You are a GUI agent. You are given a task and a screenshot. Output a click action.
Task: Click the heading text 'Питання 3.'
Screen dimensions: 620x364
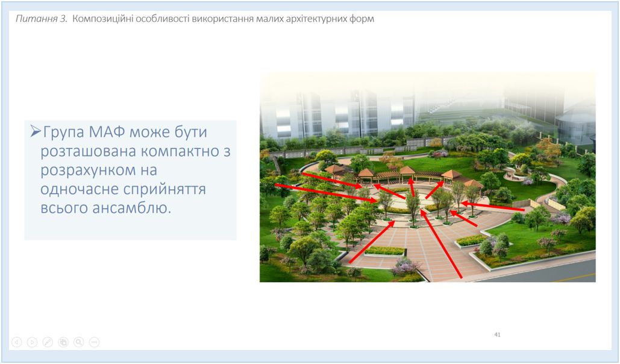point(42,19)
